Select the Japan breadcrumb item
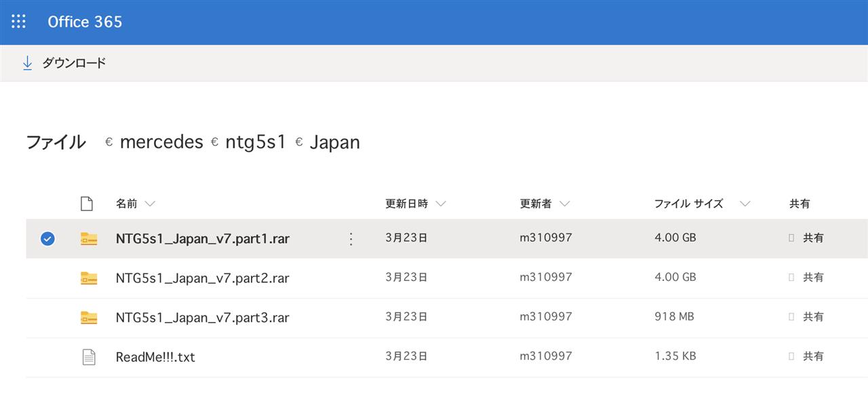868x418 pixels. tap(334, 142)
